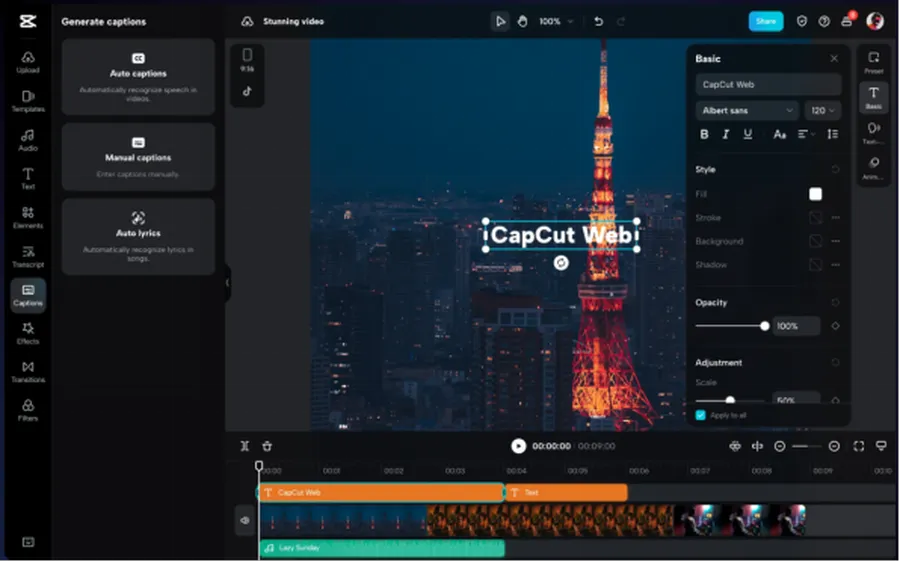Click the text case Aa icon
The width and height of the screenshot is (900, 562).
[x=779, y=134]
